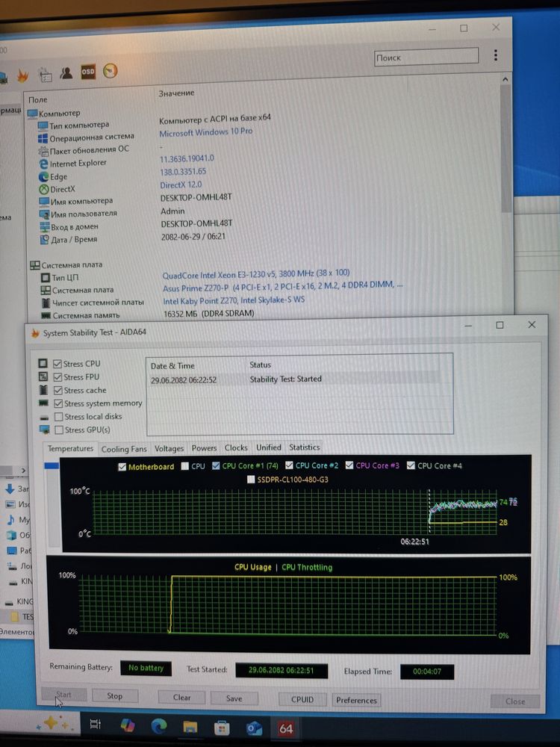Open the Microsoft Windows 10 Pro link
Screen dimensions: 560x747
click(x=206, y=132)
